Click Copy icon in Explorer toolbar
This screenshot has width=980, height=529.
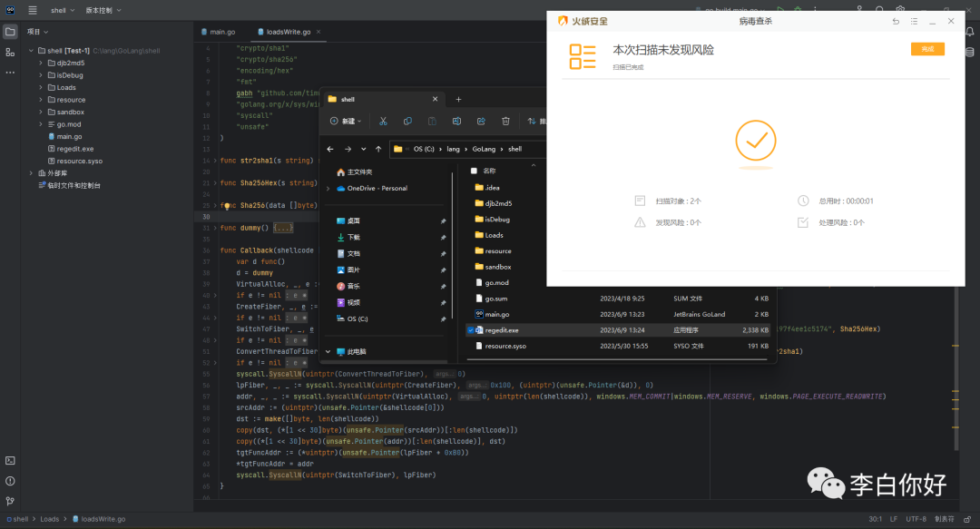[x=407, y=122]
